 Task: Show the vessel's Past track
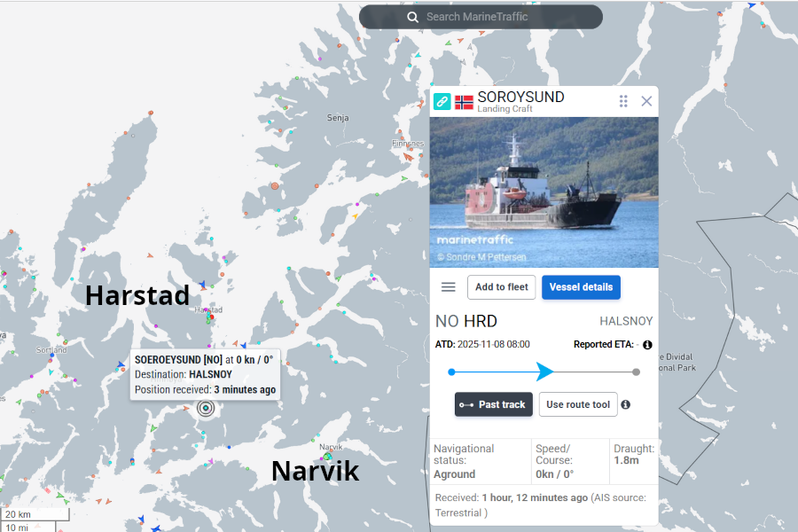[493, 404]
